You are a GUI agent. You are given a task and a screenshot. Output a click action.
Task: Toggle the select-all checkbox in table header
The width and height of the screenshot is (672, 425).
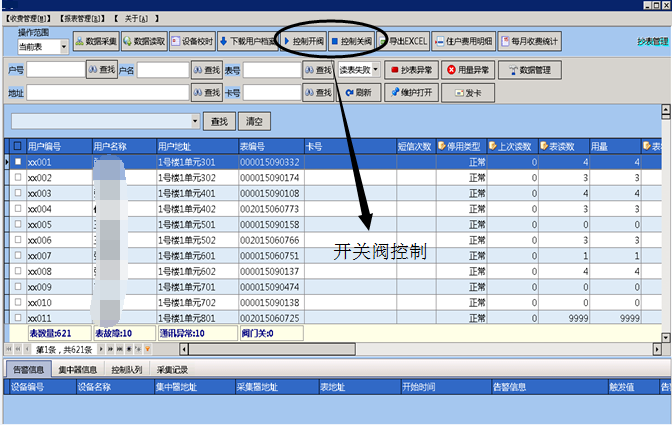[18, 146]
